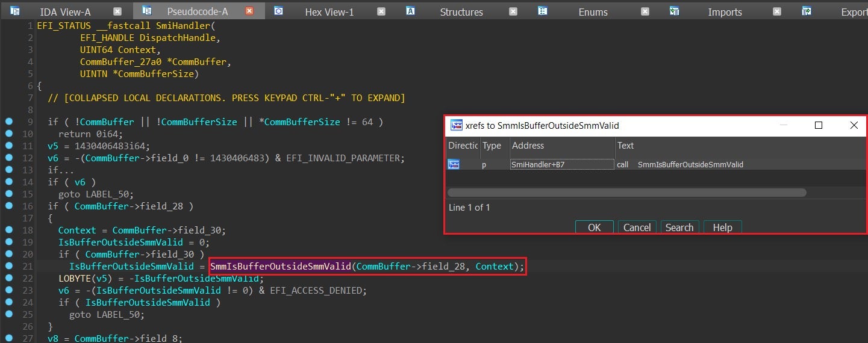
Task: Switch to the Structures tab
Action: pos(461,12)
